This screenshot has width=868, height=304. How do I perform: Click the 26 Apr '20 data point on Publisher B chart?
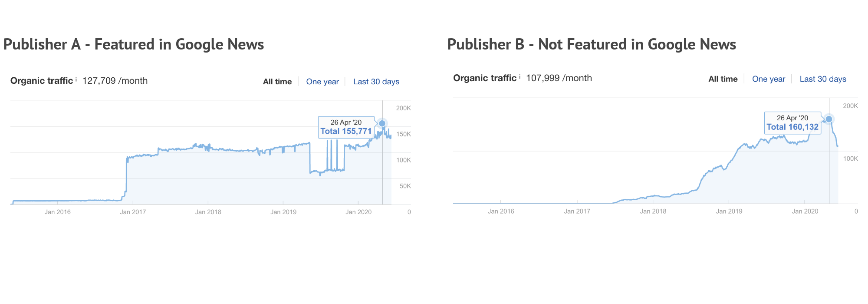pyautogui.click(x=829, y=119)
